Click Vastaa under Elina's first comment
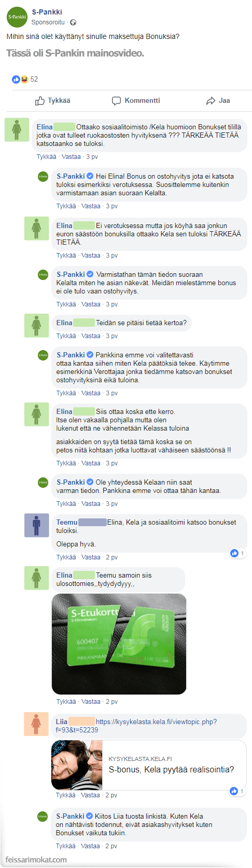Screen dimensions: 252x868 [72, 156]
